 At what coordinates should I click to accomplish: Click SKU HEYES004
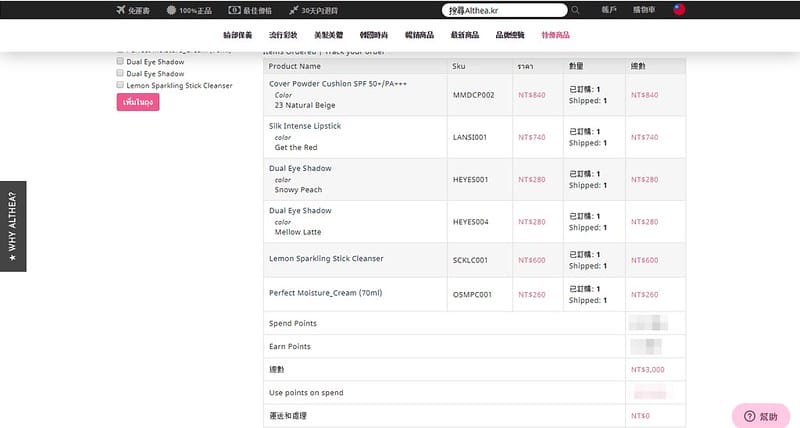point(470,222)
